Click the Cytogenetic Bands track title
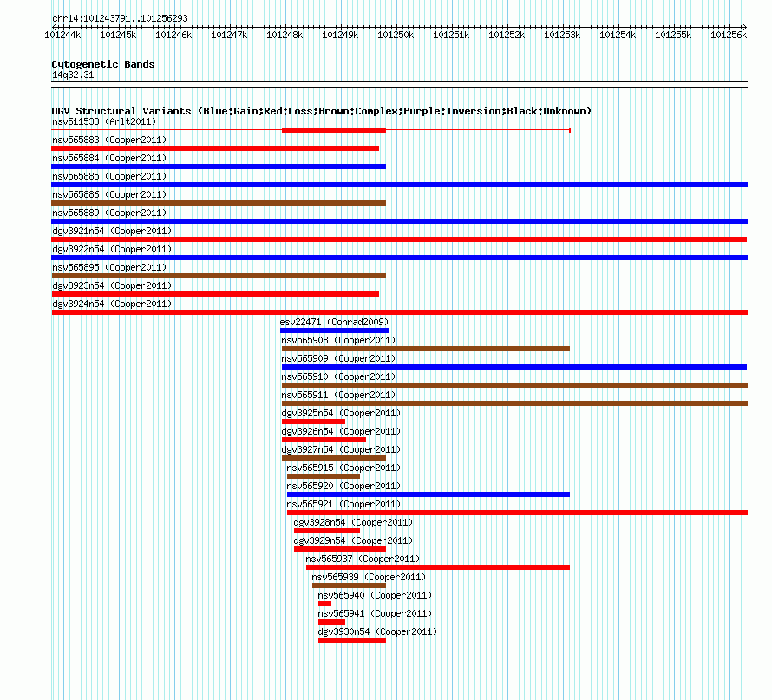Screen dimensions: 772x700 coord(103,64)
